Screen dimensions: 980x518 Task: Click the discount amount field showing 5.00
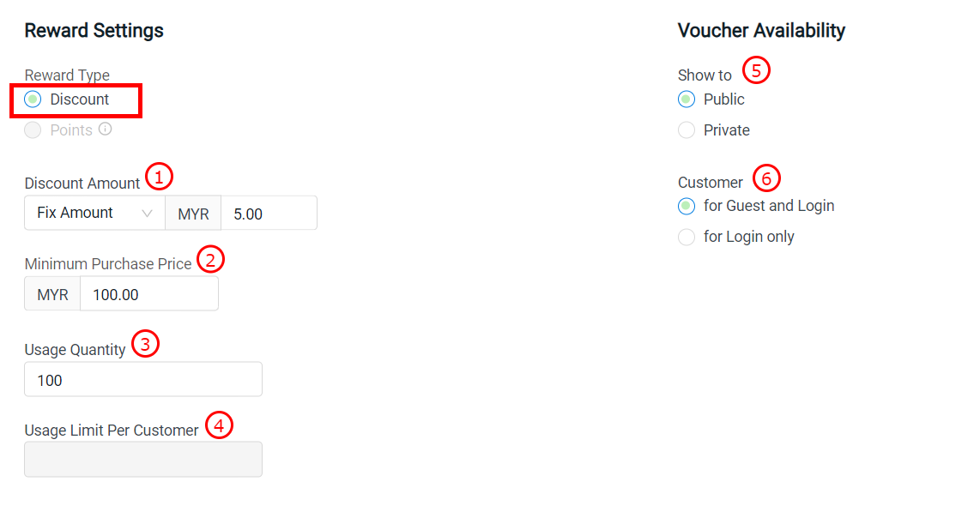click(269, 214)
